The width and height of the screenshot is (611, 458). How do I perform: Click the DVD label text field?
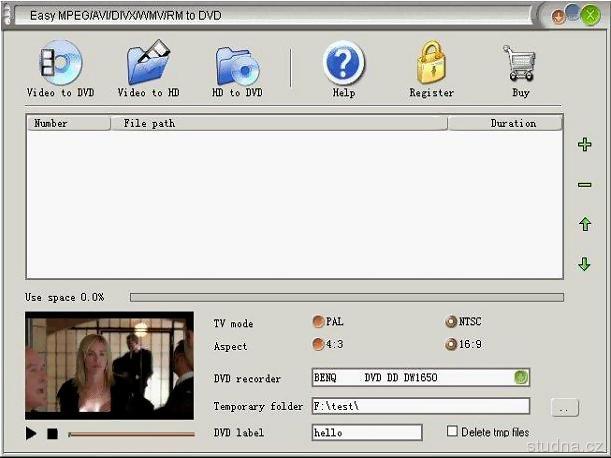(x=366, y=432)
